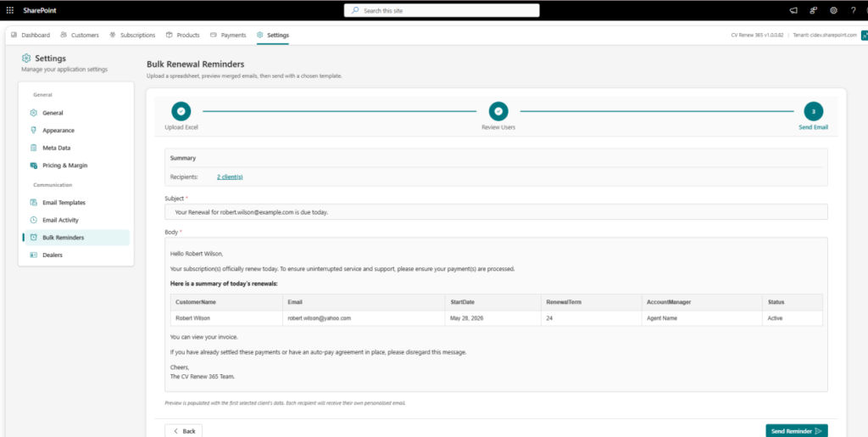Screen dimensions: 868x437
Task: Switch to the Products tab
Action: (183, 35)
